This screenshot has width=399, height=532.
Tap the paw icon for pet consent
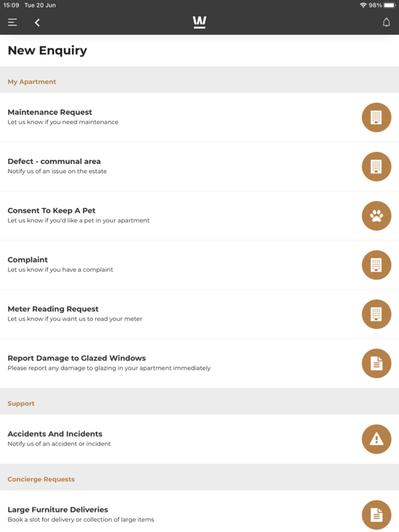tap(376, 216)
